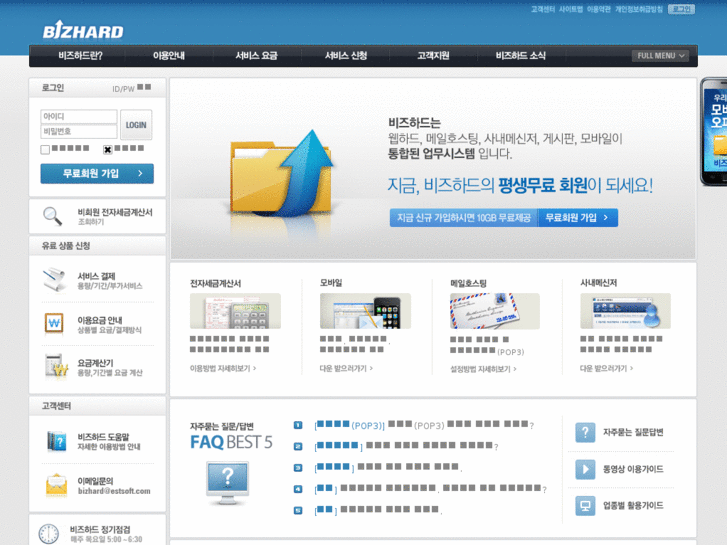
Task: Click 다운 받으러가기 under 모바일
Action: (x=346, y=368)
